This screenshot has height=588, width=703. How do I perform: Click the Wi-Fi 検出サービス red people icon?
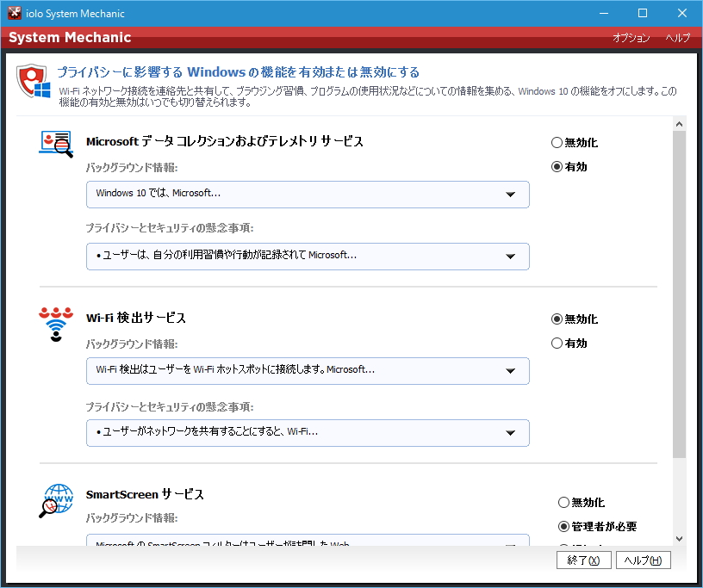pyautogui.click(x=56, y=324)
